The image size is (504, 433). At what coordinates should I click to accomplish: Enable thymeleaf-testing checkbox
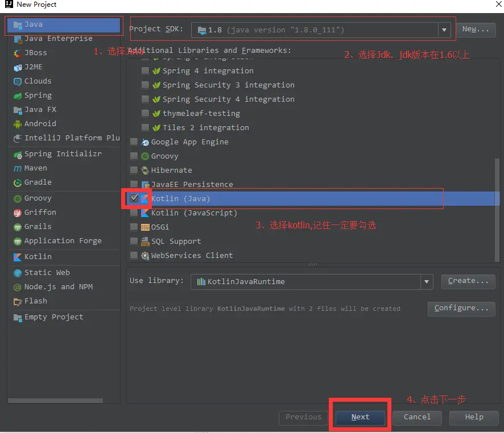pyautogui.click(x=145, y=113)
